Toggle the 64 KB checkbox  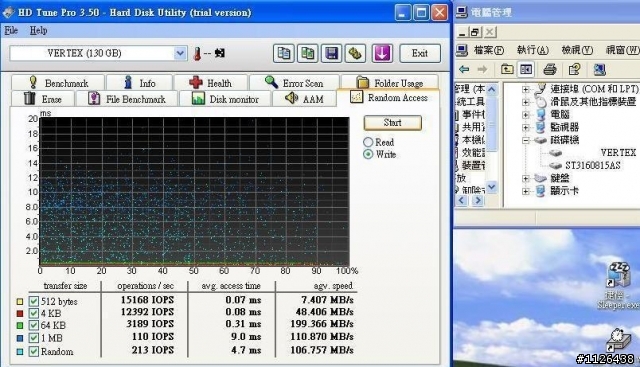[33, 325]
